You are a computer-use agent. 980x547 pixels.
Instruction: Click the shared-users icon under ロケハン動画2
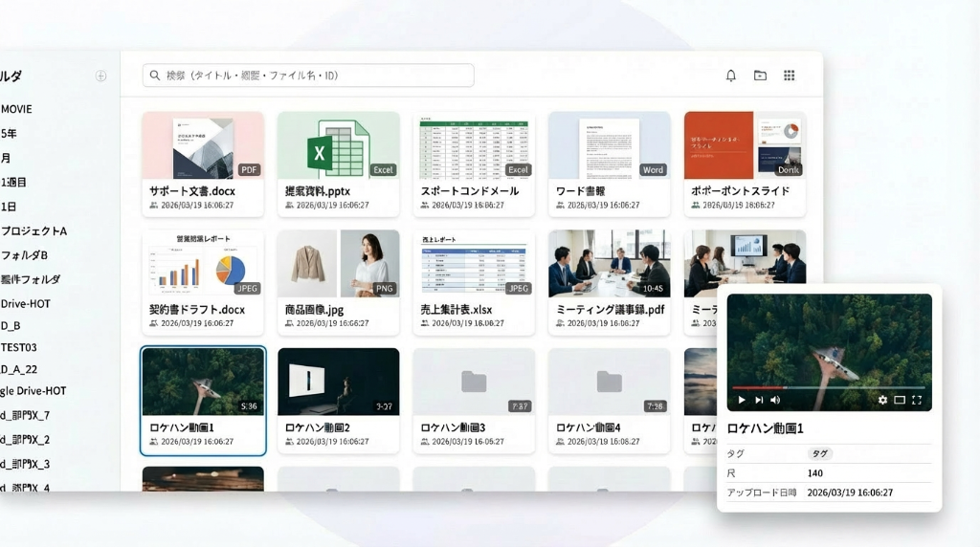click(289, 442)
